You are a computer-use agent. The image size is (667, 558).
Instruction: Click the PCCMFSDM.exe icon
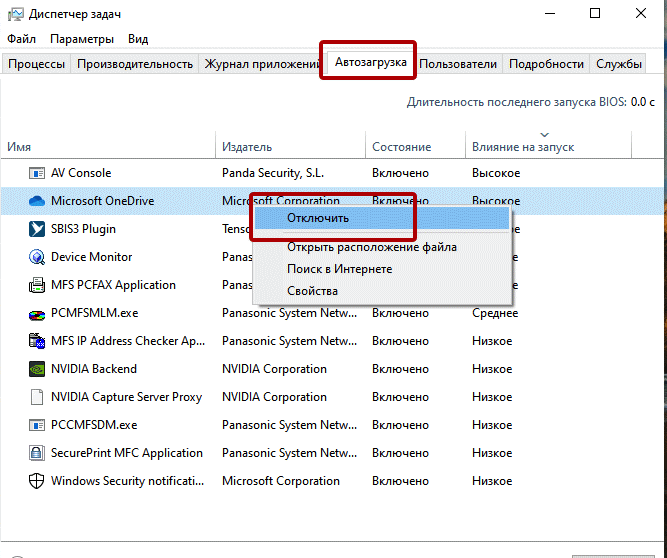click(37, 425)
